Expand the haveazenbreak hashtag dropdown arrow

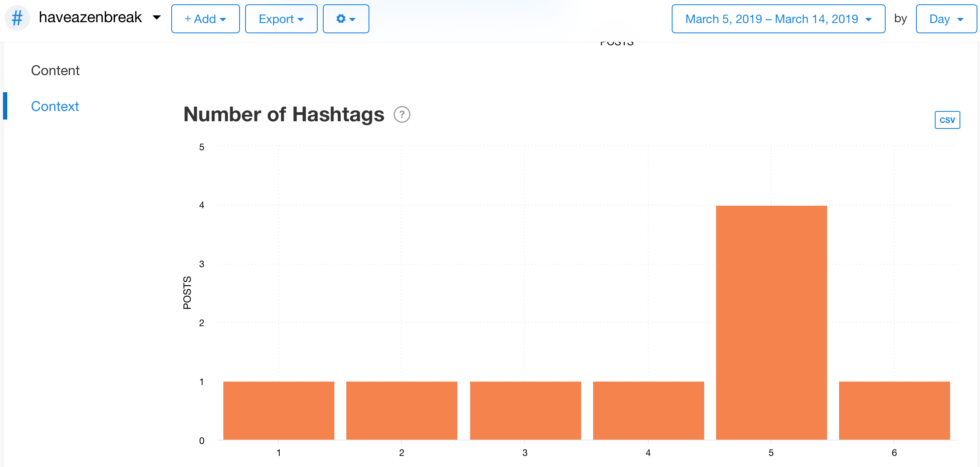pyautogui.click(x=157, y=18)
